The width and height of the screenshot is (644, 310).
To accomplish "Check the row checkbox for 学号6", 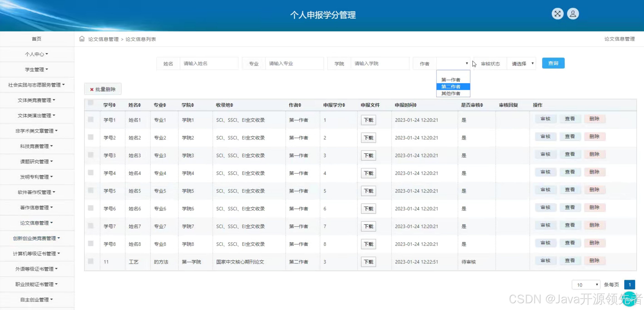I will 91,208.
